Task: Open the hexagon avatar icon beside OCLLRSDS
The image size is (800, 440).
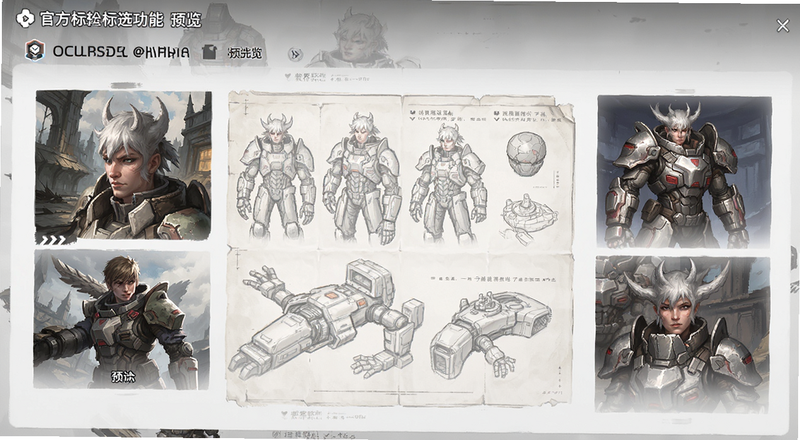Action: [35, 51]
